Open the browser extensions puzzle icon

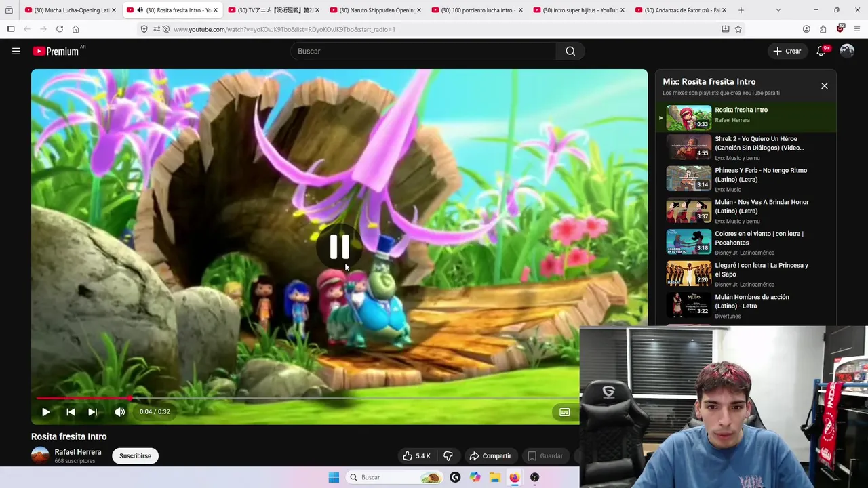823,29
